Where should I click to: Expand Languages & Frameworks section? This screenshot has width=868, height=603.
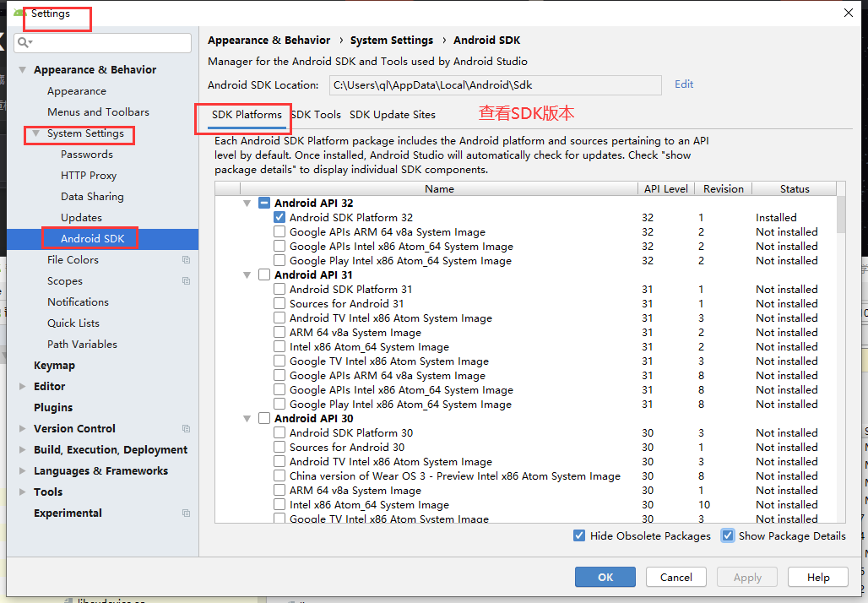coord(22,470)
